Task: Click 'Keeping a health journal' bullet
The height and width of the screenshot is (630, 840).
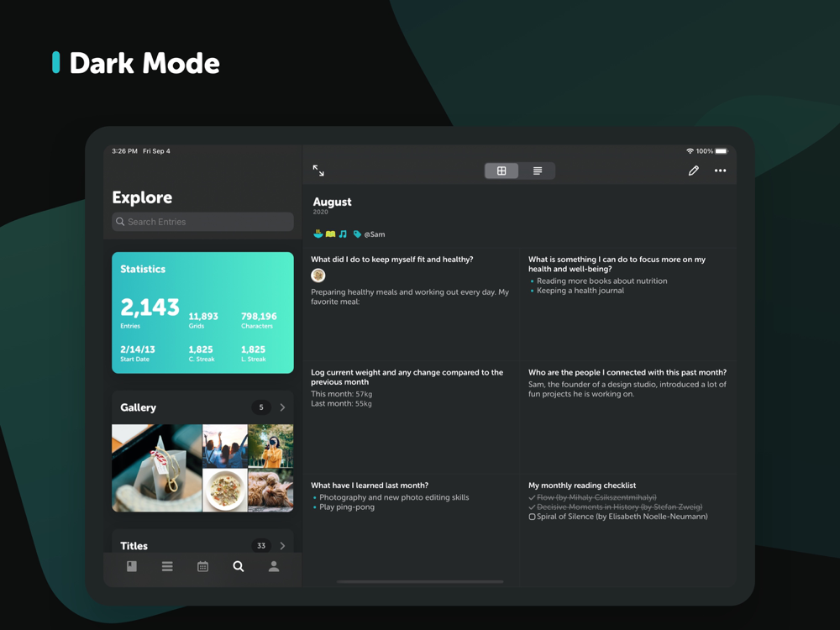Action: (580, 291)
